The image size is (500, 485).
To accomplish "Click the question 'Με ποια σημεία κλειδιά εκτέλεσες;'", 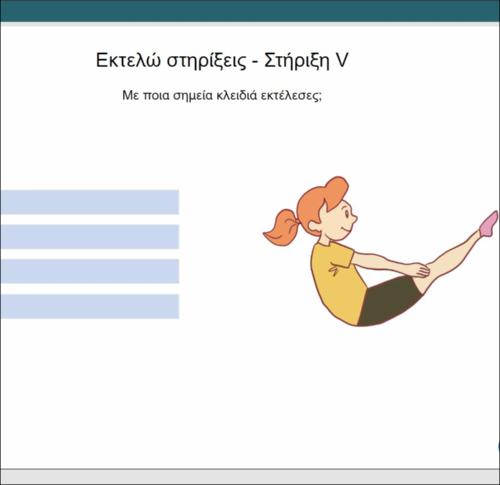I will 222,96.
